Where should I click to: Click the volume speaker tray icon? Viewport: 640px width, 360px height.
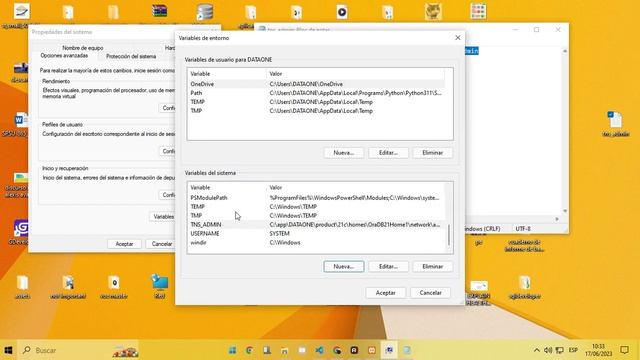[548, 350]
